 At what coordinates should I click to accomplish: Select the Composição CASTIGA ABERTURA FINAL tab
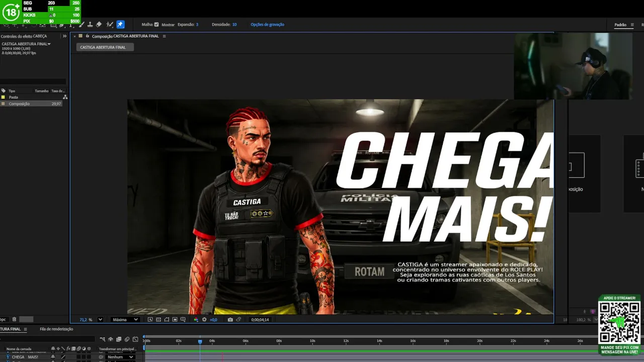coord(125,36)
